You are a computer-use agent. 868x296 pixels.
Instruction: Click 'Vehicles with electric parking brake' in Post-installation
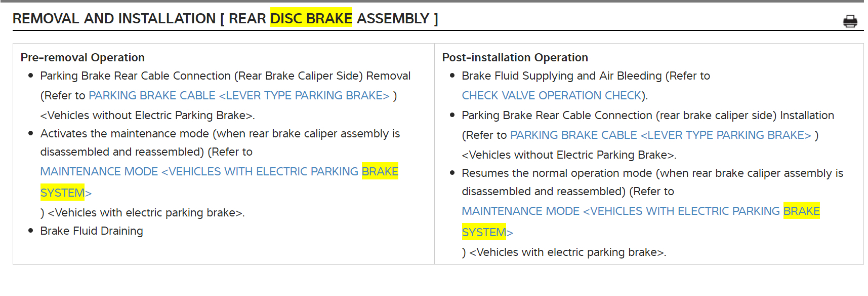tap(567, 252)
